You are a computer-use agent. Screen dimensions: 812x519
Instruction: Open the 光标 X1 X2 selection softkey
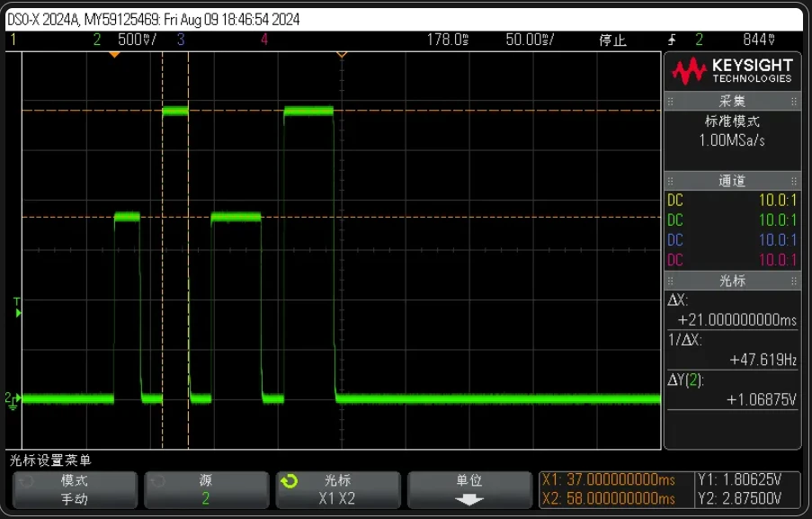337,490
